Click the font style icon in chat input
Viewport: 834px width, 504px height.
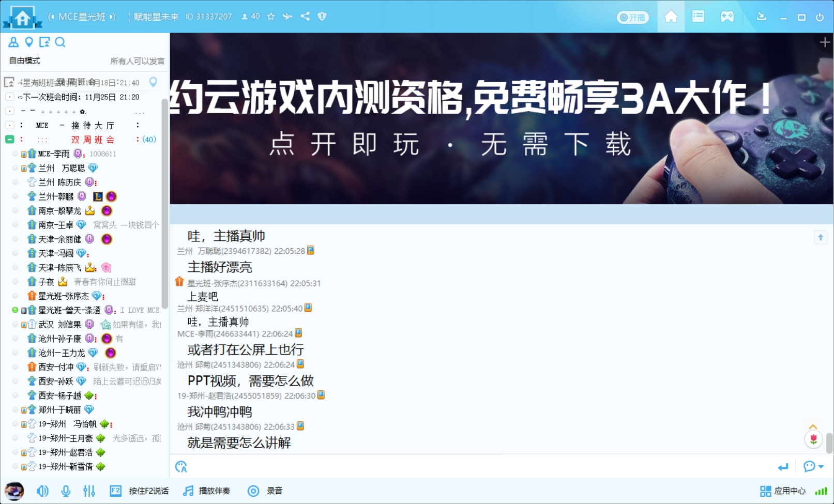pyautogui.click(x=181, y=467)
